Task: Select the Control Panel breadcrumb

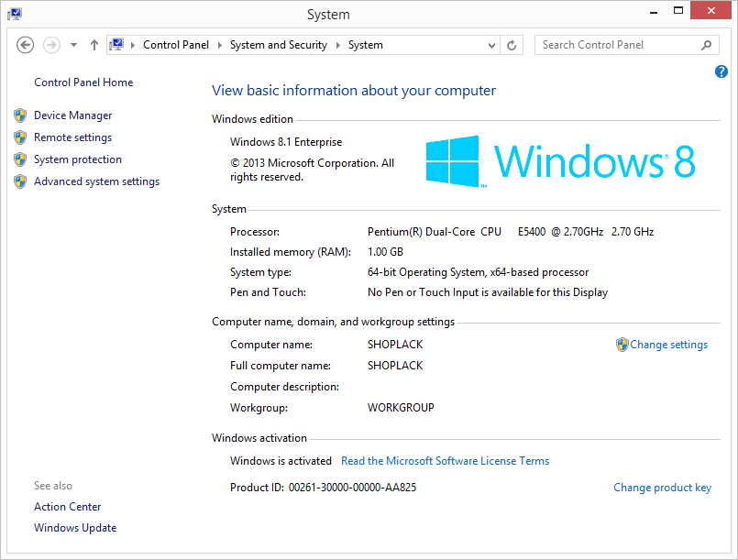Action: tap(175, 45)
